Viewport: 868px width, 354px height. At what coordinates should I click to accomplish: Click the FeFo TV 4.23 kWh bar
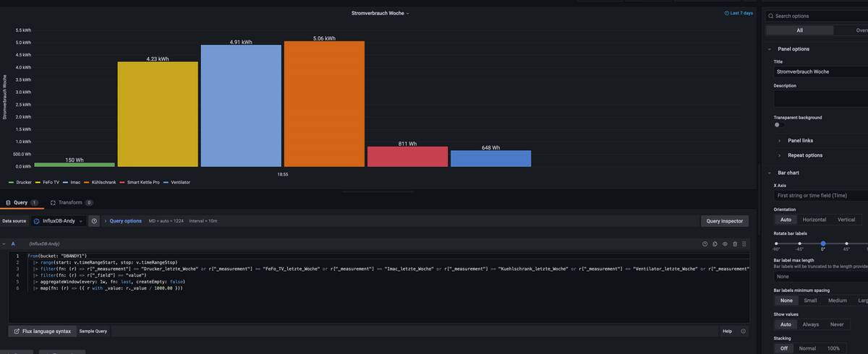pyautogui.click(x=158, y=114)
